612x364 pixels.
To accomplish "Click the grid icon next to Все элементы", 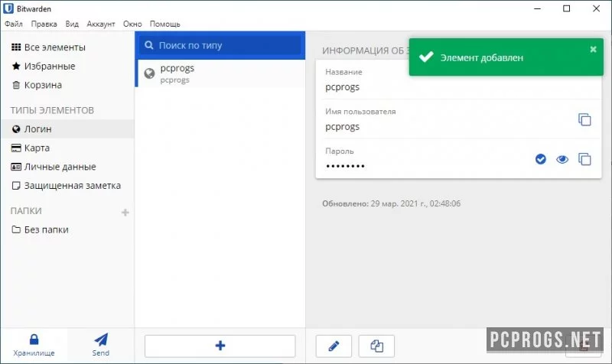I will pos(16,47).
